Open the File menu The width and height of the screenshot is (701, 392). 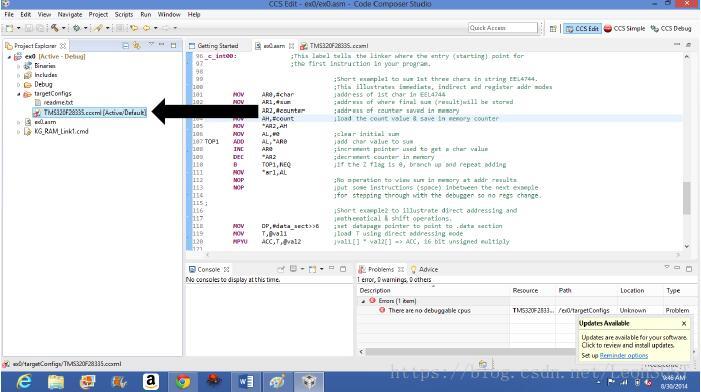tap(9, 14)
